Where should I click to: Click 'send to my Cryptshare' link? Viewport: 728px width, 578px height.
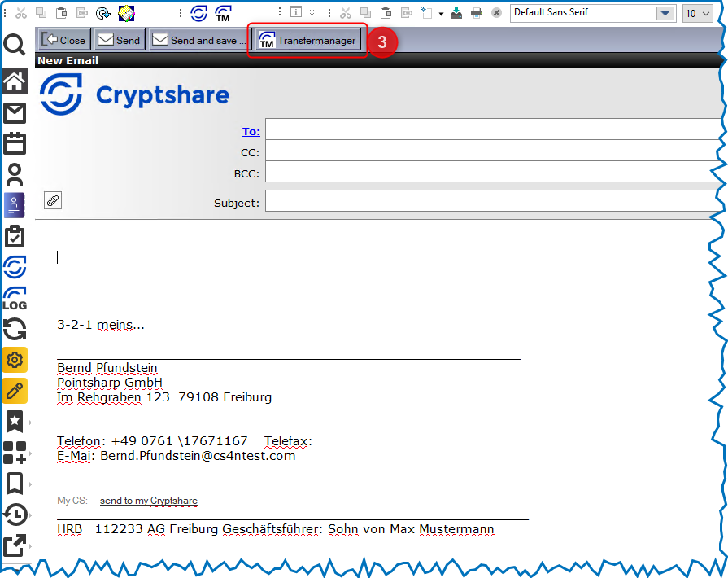coord(148,501)
